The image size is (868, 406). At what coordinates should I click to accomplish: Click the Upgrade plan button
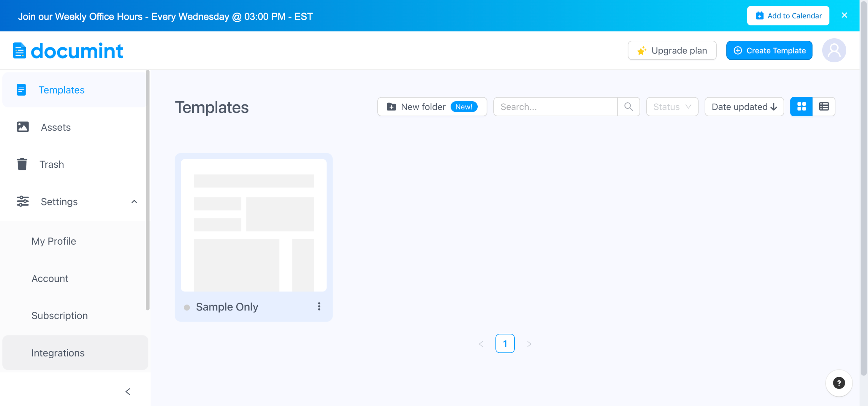[672, 50]
